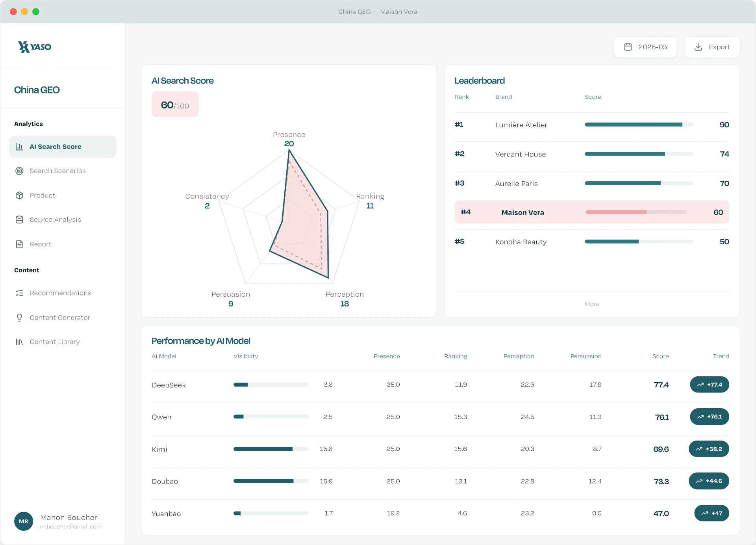Viewport: 756px width, 545px height.
Task: Go to the Product section
Action: pos(63,195)
